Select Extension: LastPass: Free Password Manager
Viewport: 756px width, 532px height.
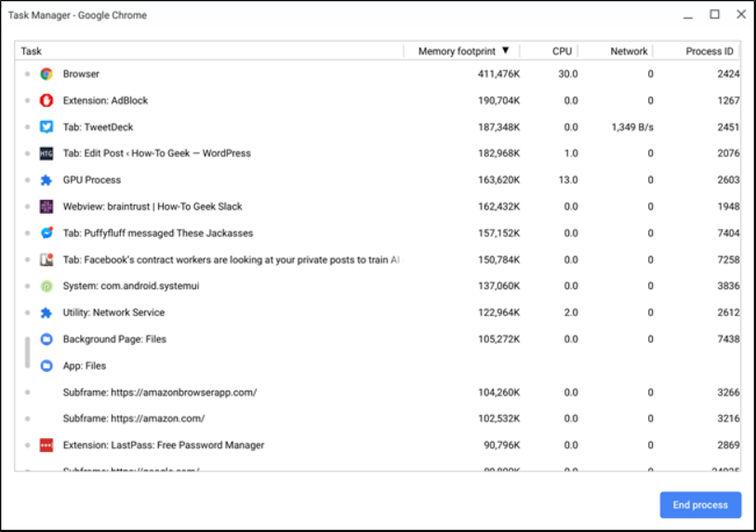point(378,446)
